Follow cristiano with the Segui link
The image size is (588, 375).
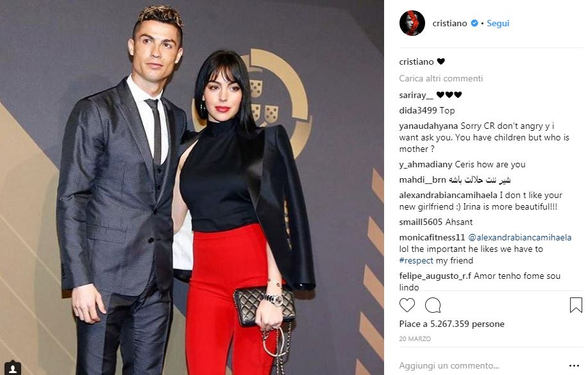point(498,23)
